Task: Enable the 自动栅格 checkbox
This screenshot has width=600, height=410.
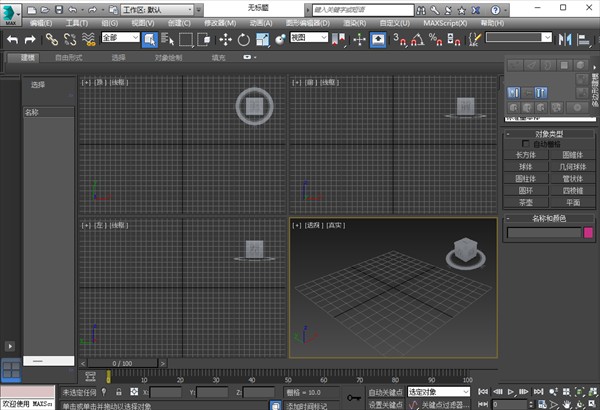Action: [x=528, y=144]
